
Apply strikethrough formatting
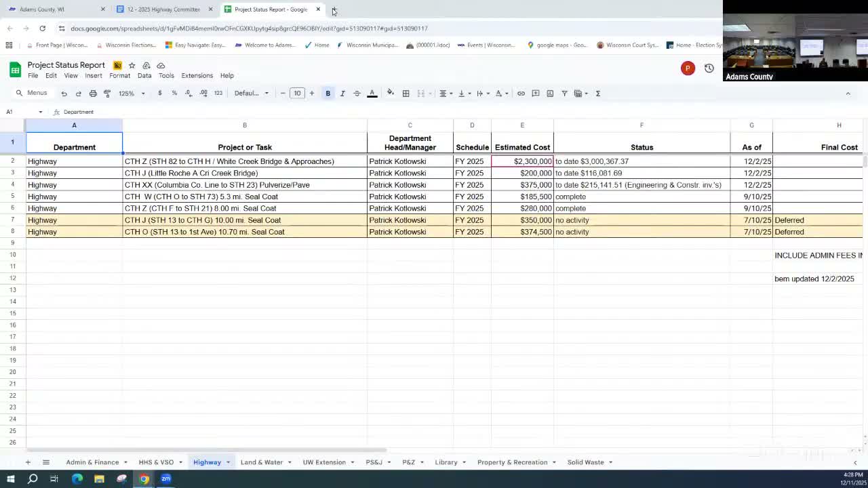pos(357,94)
